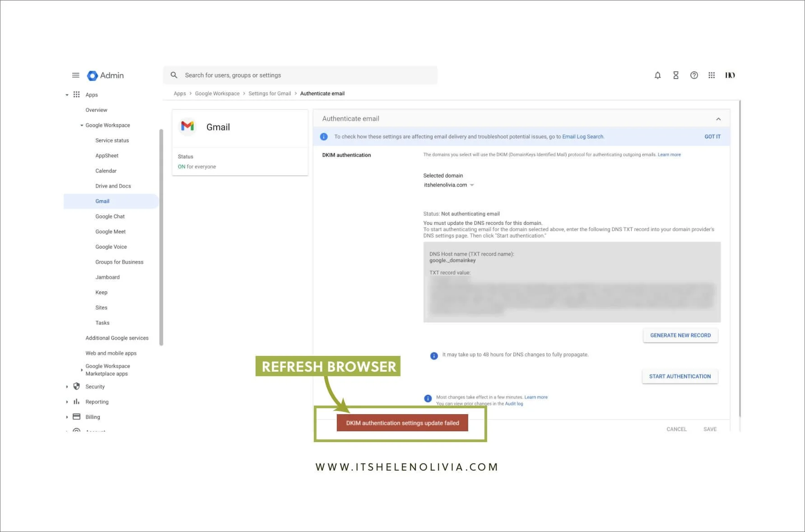Click the Gmail M logo icon
805x532 pixels.
(x=187, y=126)
